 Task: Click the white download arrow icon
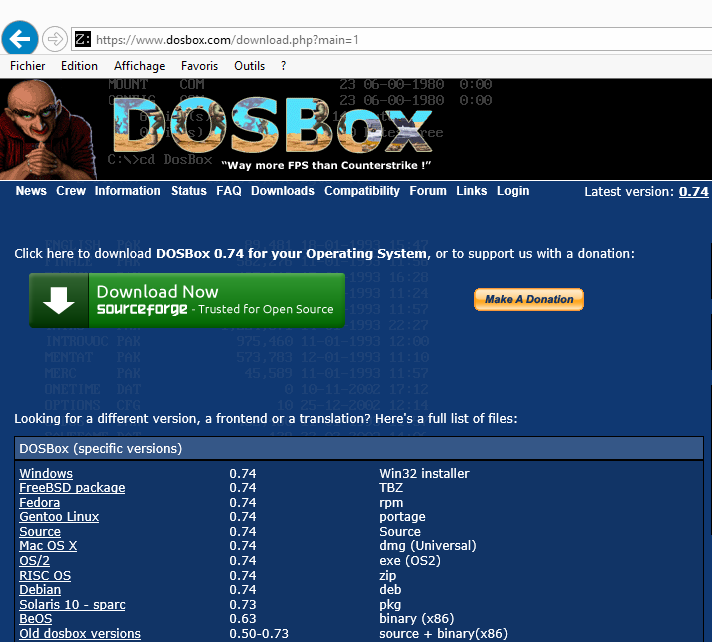[x=59, y=301]
